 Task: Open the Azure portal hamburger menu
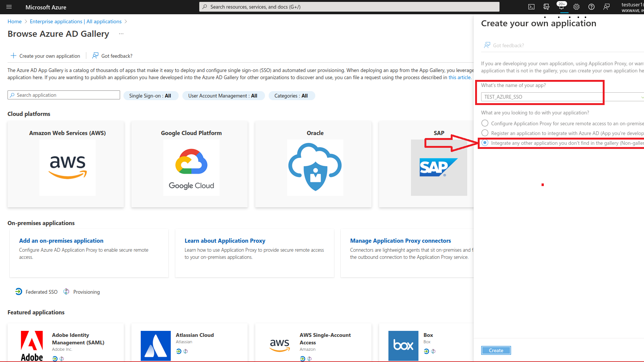[x=9, y=7]
